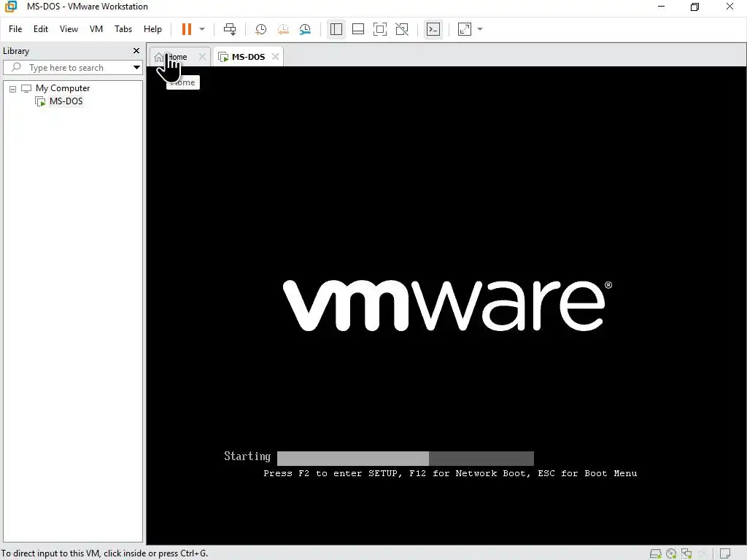Close the Home tab

203,57
